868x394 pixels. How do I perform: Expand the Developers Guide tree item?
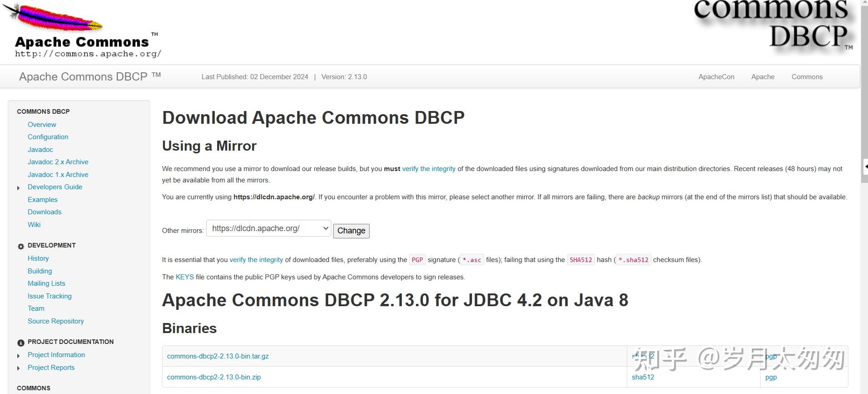(x=19, y=188)
